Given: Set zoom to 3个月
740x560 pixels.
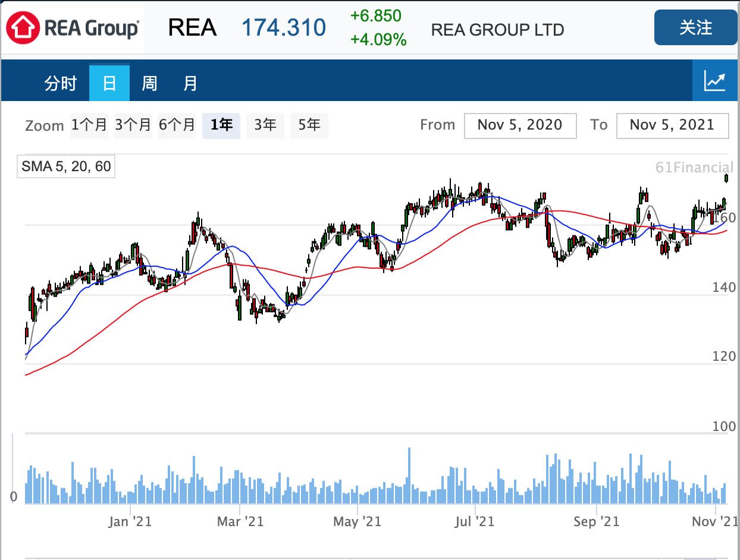Looking at the screenshot, I should pyautogui.click(x=133, y=125).
